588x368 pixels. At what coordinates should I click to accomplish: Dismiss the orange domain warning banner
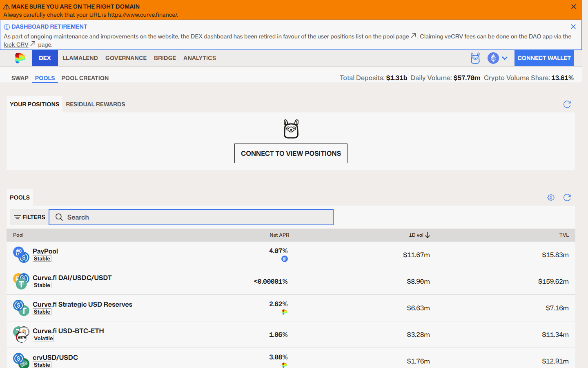(x=574, y=7)
